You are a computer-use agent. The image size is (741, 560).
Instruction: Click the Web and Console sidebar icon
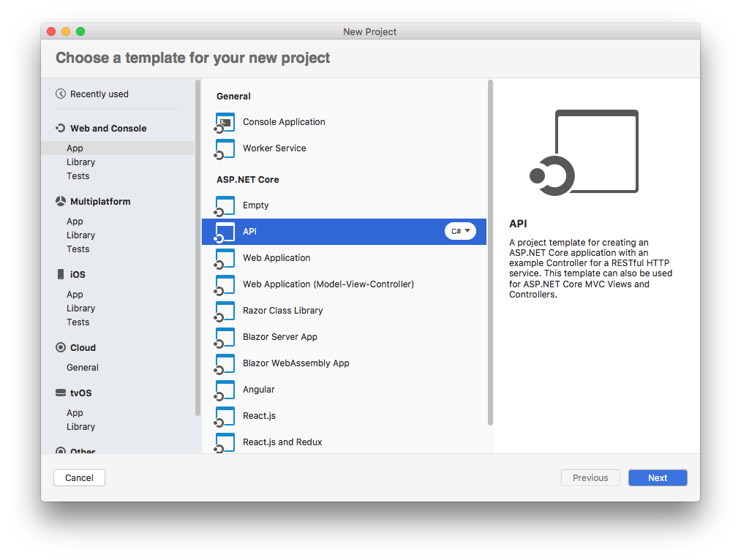[61, 128]
